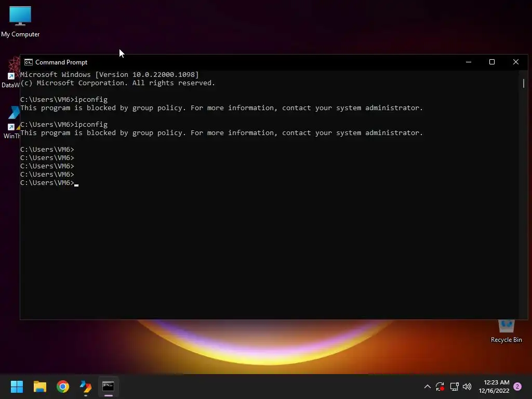Minimize the Command Prompt window
This screenshot has width=532, height=399.
point(469,62)
